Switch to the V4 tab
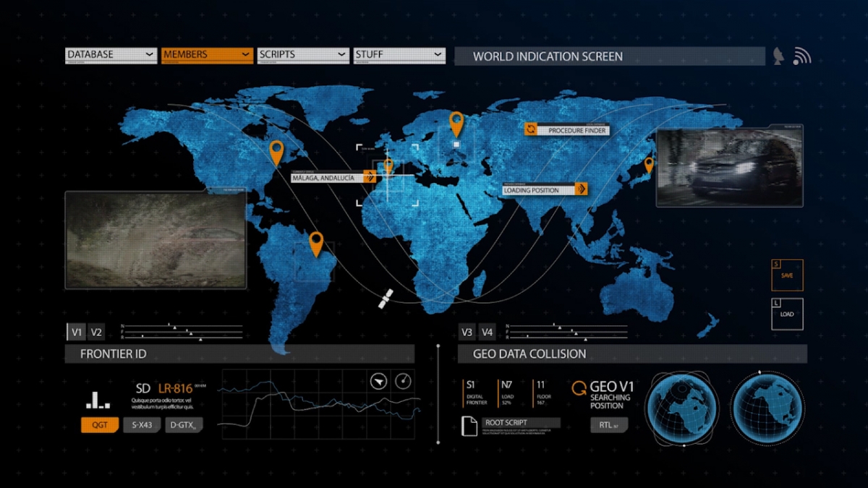Image resolution: width=868 pixels, height=488 pixels. [x=488, y=333]
